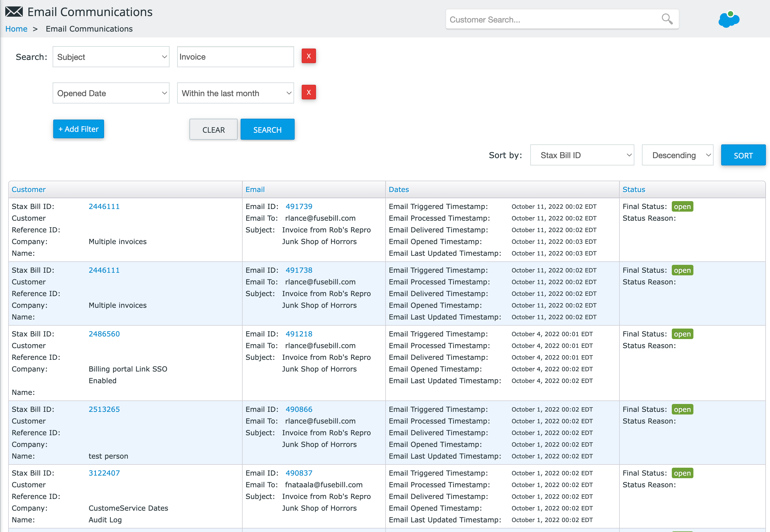Viewport: 770px width, 532px height.
Task: Remove the Opened Date filter with red X
Action: pos(309,92)
